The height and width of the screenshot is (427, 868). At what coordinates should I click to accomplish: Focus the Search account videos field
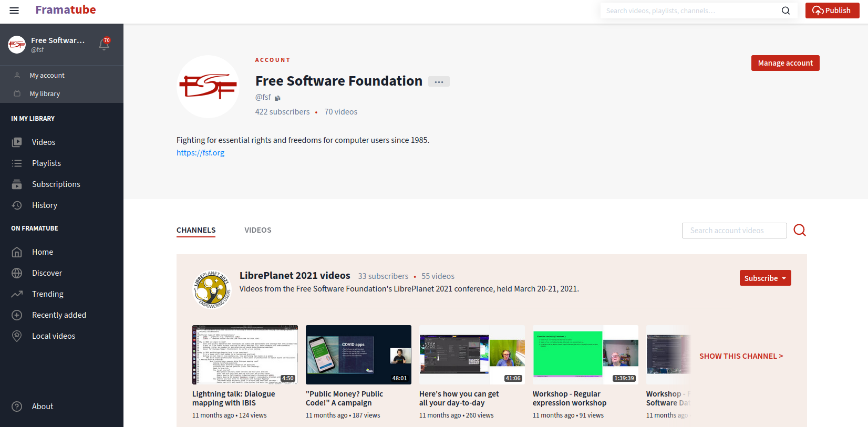[x=733, y=231]
